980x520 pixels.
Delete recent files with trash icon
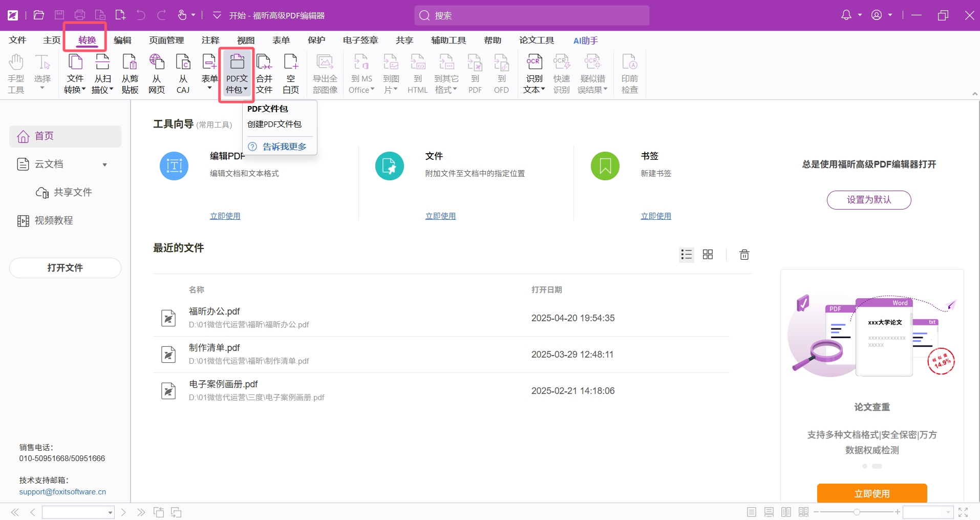click(744, 255)
